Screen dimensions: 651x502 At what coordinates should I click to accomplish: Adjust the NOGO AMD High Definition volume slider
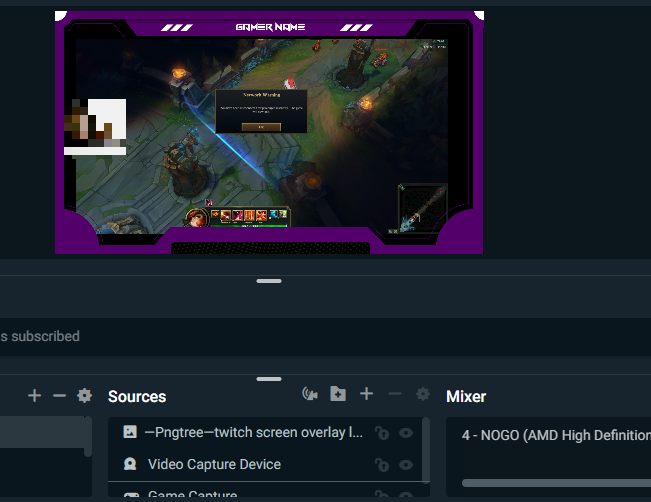click(556, 483)
